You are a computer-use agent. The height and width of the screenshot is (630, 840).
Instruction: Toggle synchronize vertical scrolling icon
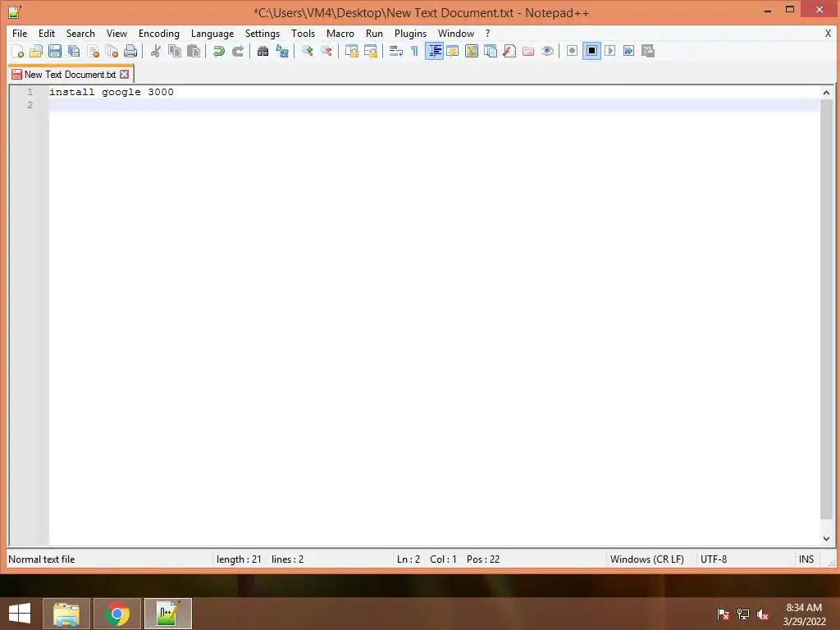coord(351,51)
